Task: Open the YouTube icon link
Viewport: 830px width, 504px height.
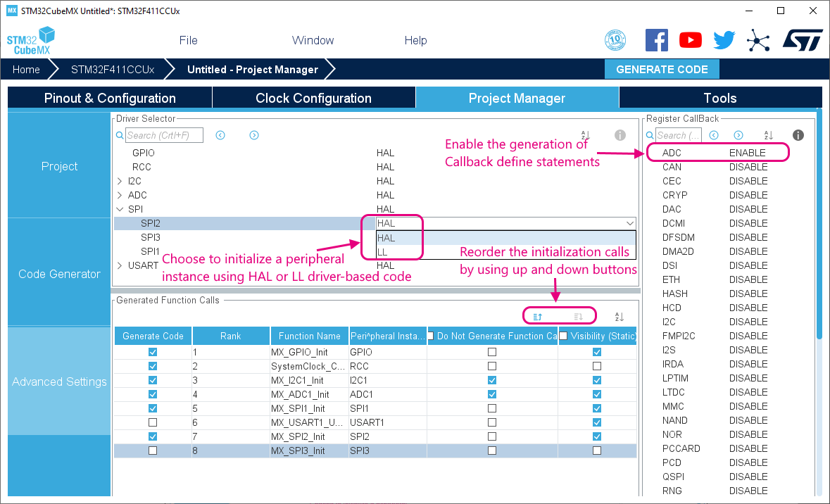Action: point(690,40)
